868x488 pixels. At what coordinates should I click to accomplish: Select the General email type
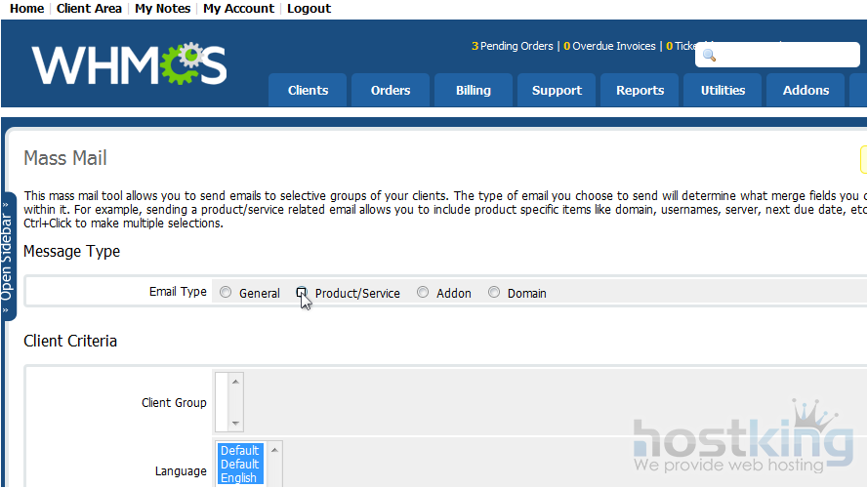[x=227, y=293]
